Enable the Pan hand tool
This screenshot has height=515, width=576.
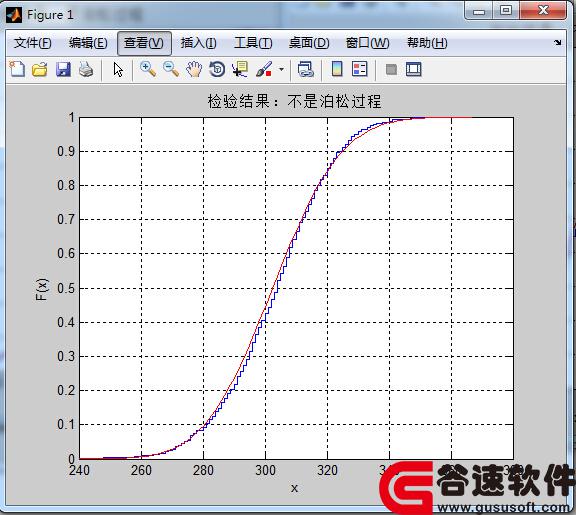pos(194,69)
